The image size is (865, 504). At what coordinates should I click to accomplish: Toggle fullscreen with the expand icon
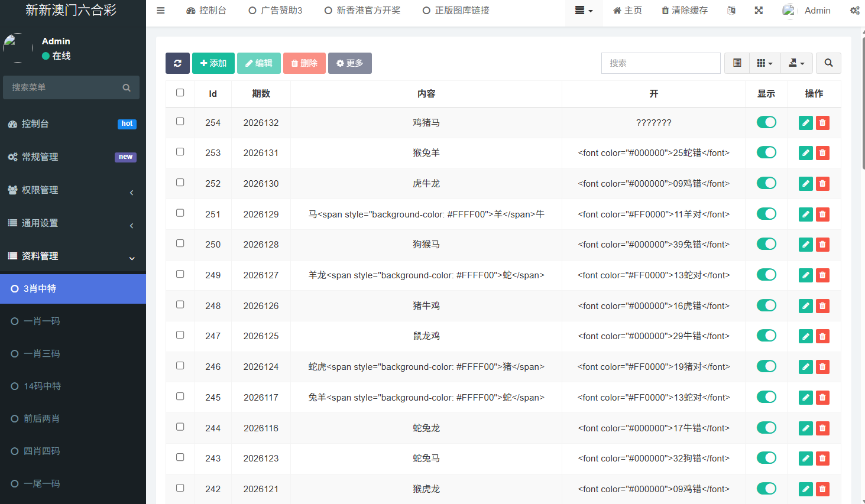click(759, 11)
